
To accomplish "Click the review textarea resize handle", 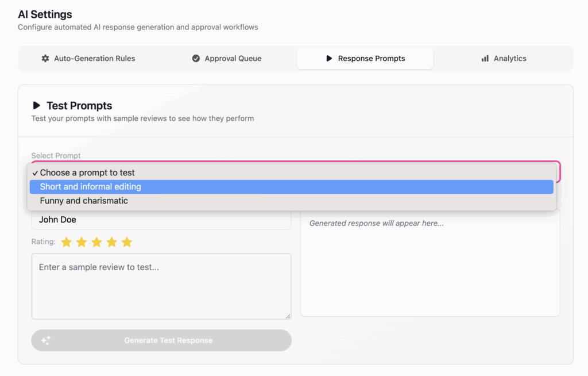I will [288, 316].
